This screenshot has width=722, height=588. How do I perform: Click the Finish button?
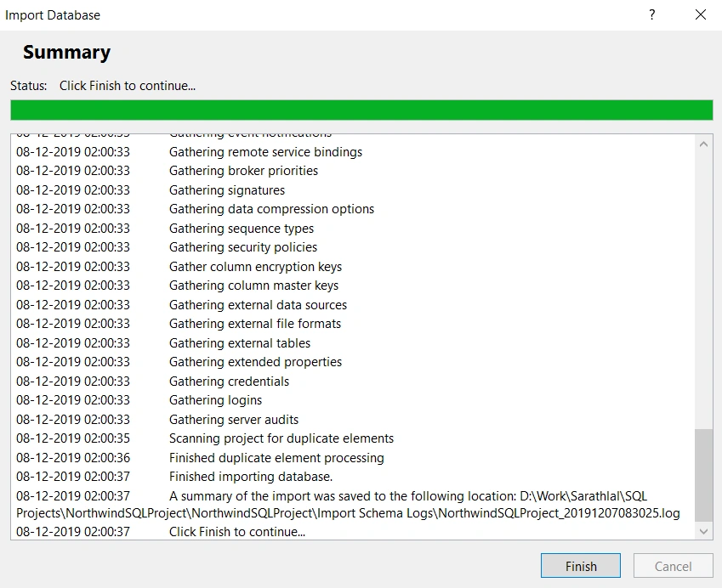tap(580, 565)
